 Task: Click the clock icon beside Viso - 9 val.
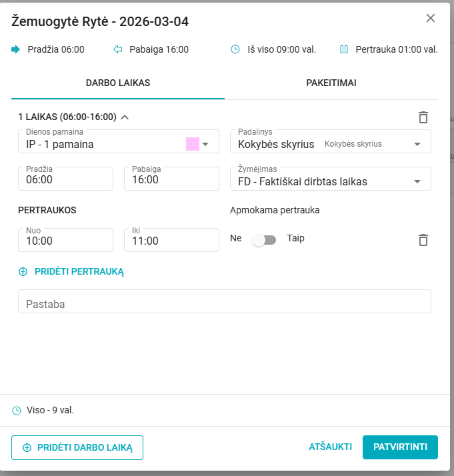[x=17, y=411]
